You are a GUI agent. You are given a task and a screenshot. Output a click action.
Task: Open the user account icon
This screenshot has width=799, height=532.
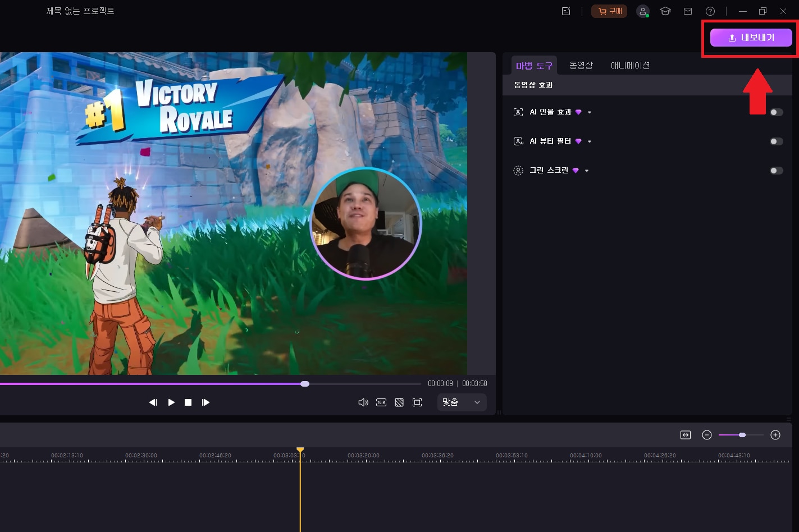click(x=643, y=11)
